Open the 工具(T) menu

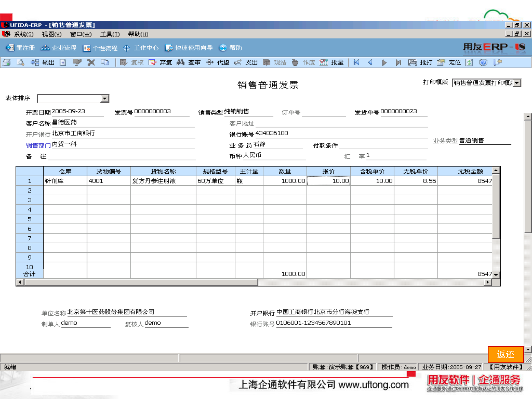pos(110,34)
